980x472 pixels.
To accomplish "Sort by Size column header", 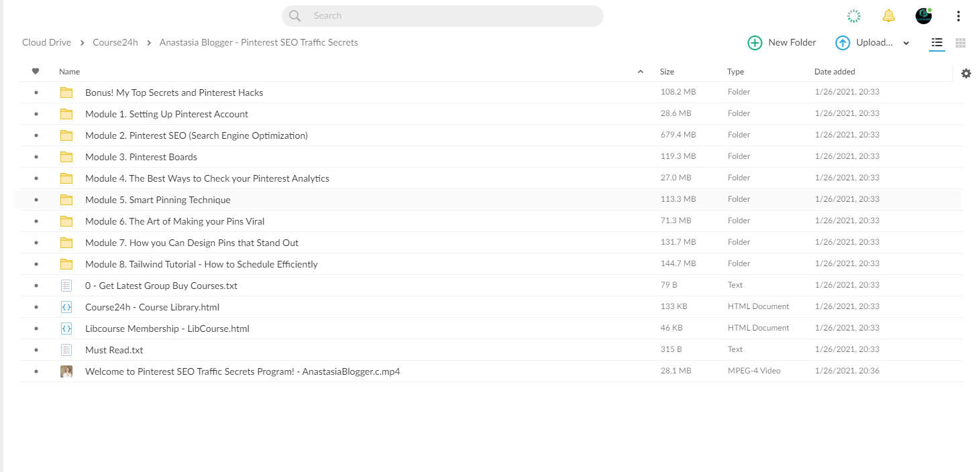I will pyautogui.click(x=667, y=72).
